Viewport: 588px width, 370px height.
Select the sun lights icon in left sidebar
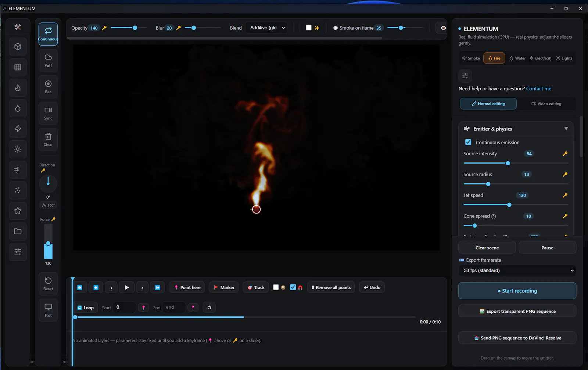(x=18, y=149)
